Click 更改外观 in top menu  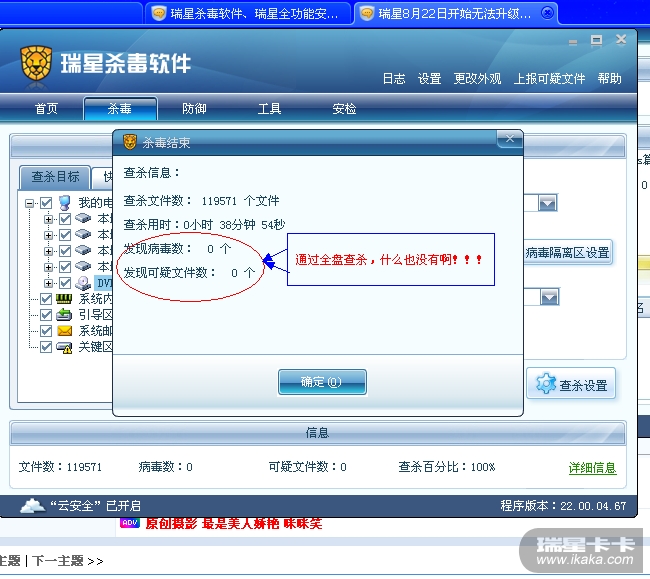click(x=477, y=78)
